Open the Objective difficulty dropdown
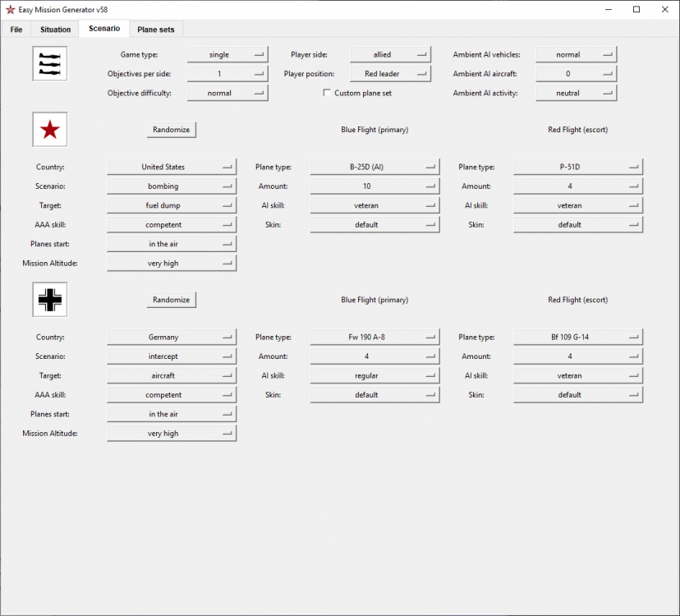Viewport: 680px width, 616px height. point(227,93)
